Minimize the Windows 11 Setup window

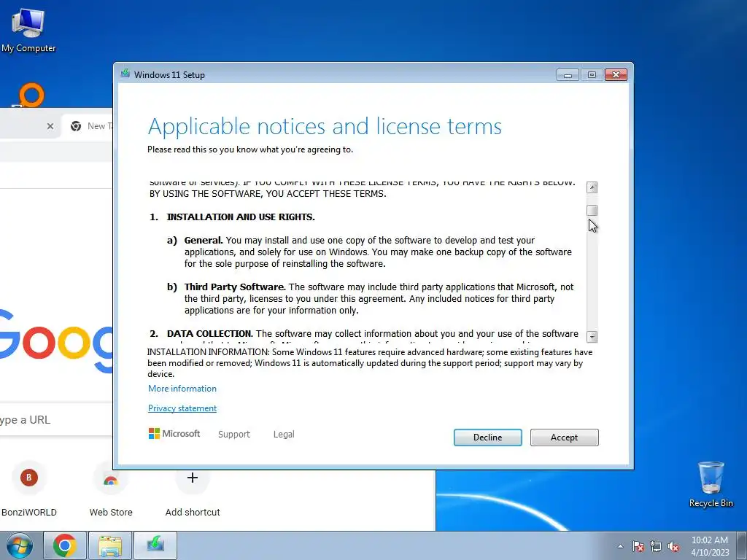568,75
